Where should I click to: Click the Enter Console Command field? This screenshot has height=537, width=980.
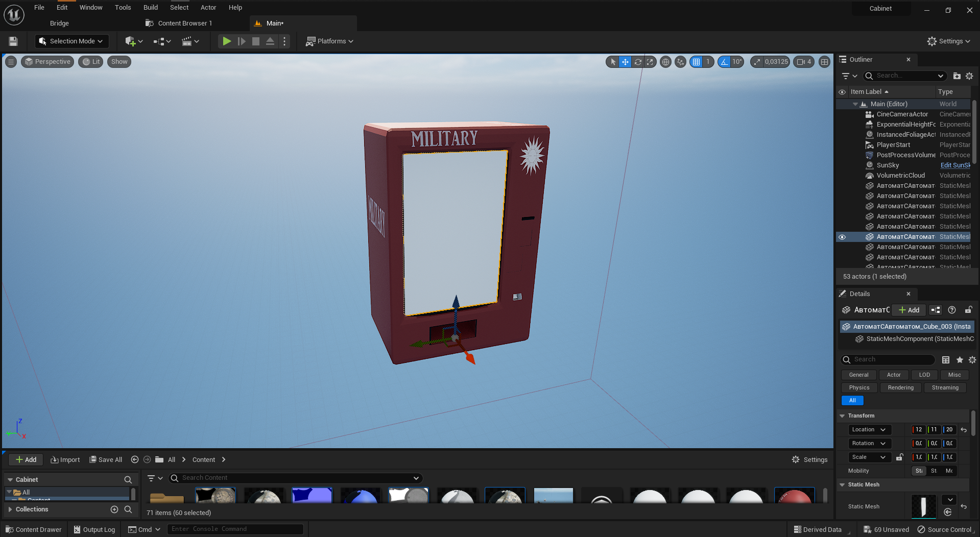coord(235,529)
